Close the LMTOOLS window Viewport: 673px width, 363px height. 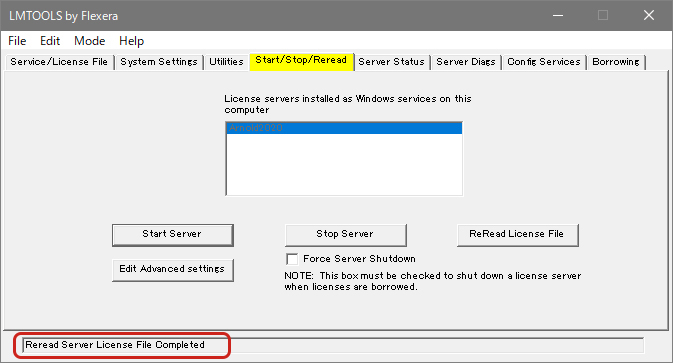pos(649,15)
